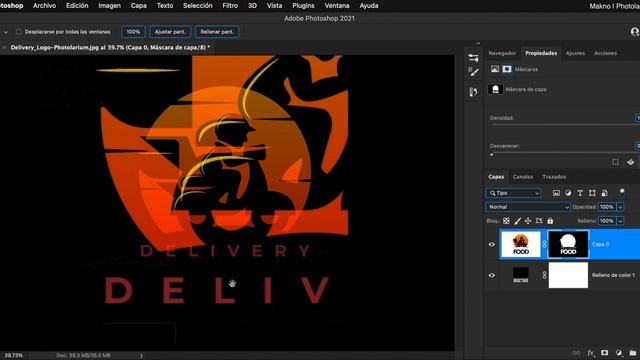Filter layers by pixel layers icon
The width and height of the screenshot is (640, 360).
click(556, 193)
